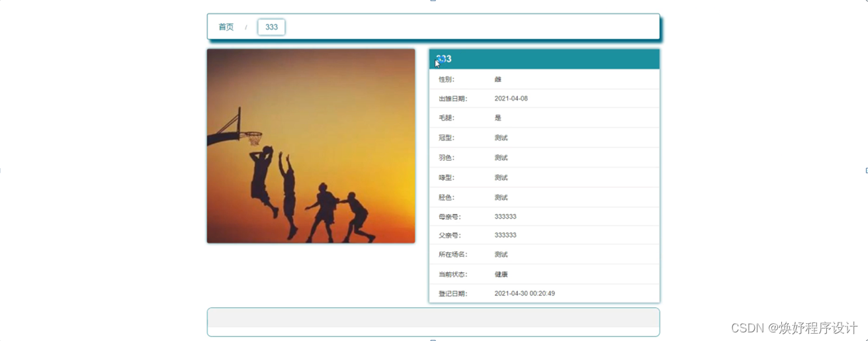Viewport: 868px width, 341px height.
Task: Click the 出雏日期 label
Action: pos(453,99)
